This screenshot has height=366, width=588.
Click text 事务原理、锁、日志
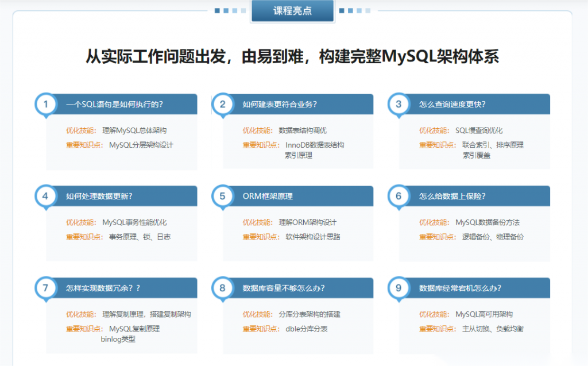(x=140, y=237)
